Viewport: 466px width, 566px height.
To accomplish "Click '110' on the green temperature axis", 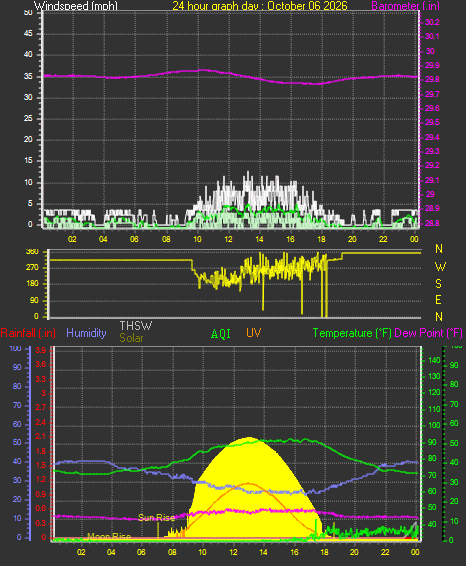I will click(434, 409).
